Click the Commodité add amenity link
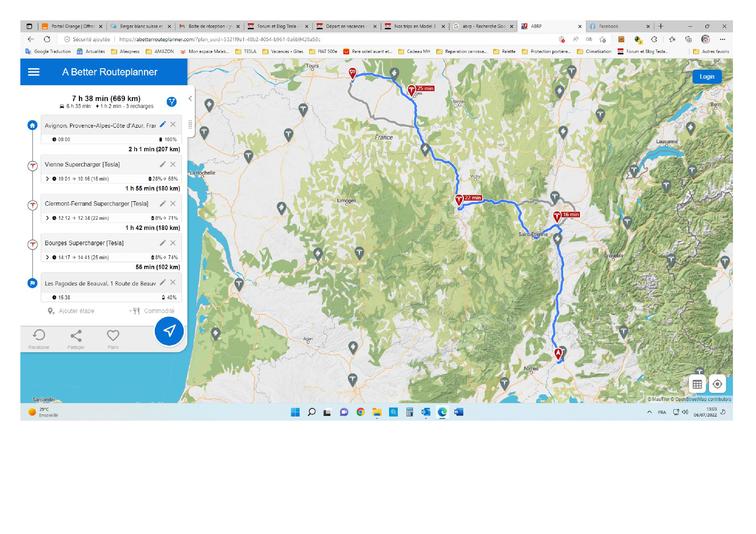Viewport: 756px width, 534px height. pos(159,311)
